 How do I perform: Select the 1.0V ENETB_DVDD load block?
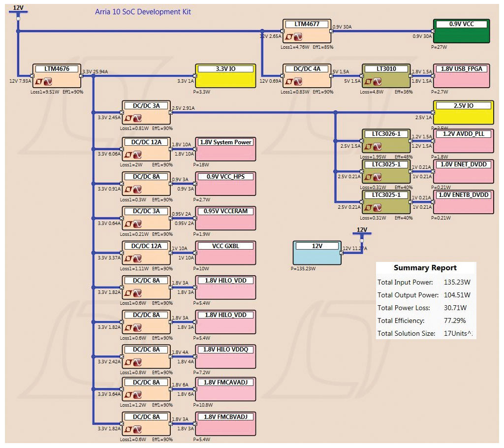coord(464,202)
